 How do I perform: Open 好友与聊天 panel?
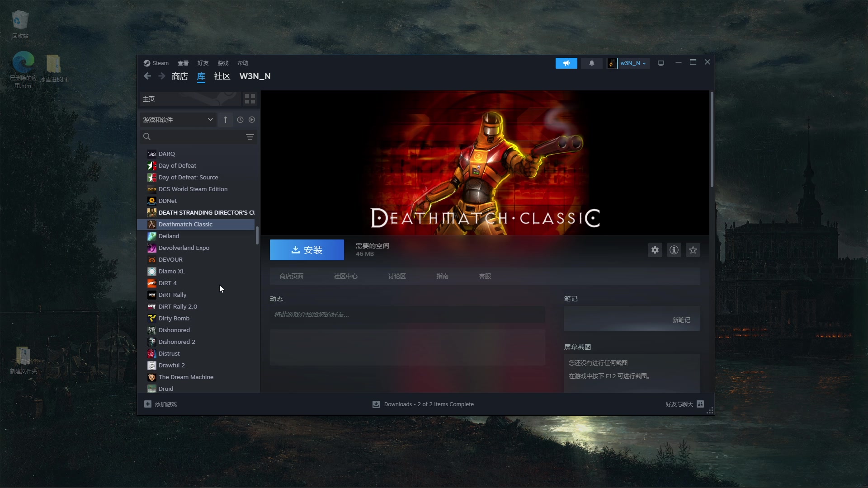coord(684,404)
